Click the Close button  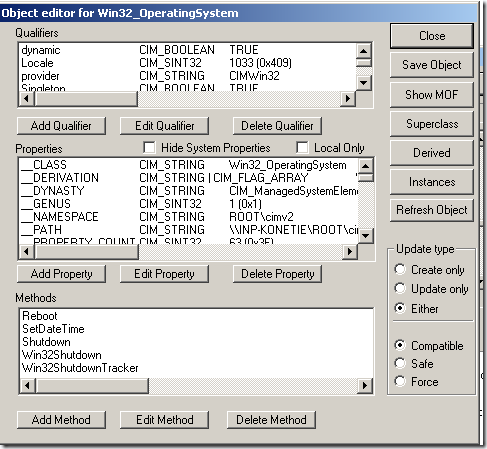pyautogui.click(x=432, y=36)
